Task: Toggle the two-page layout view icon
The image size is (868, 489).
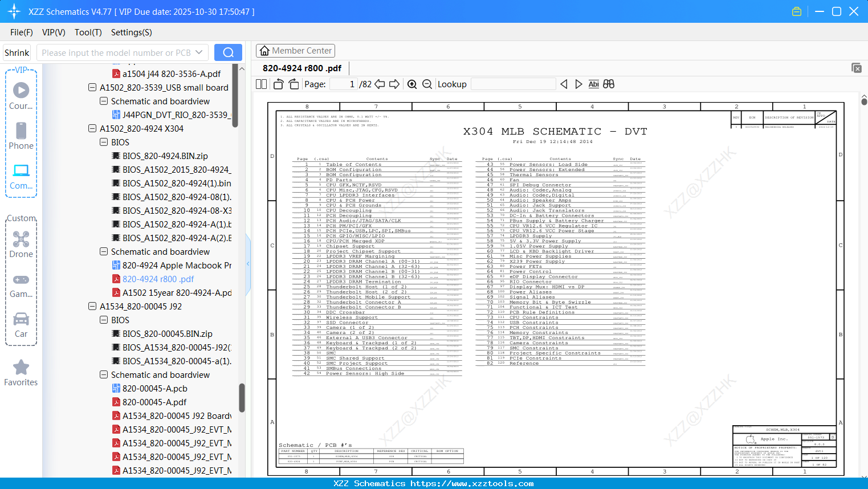Action: [261, 84]
